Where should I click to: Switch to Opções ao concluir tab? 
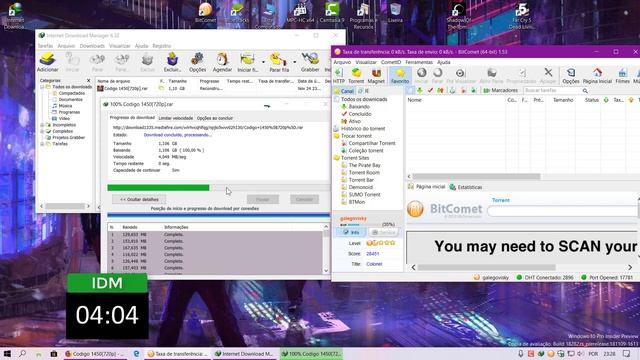click(215, 118)
